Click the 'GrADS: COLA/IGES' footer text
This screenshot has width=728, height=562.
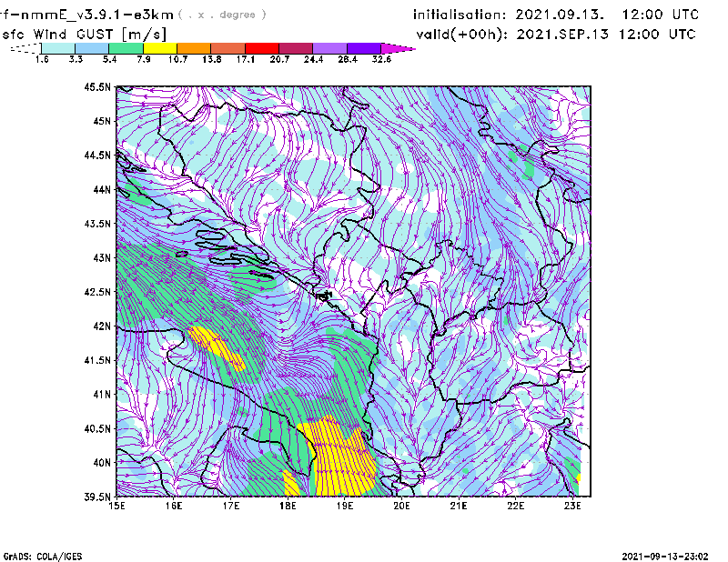pyautogui.click(x=43, y=557)
